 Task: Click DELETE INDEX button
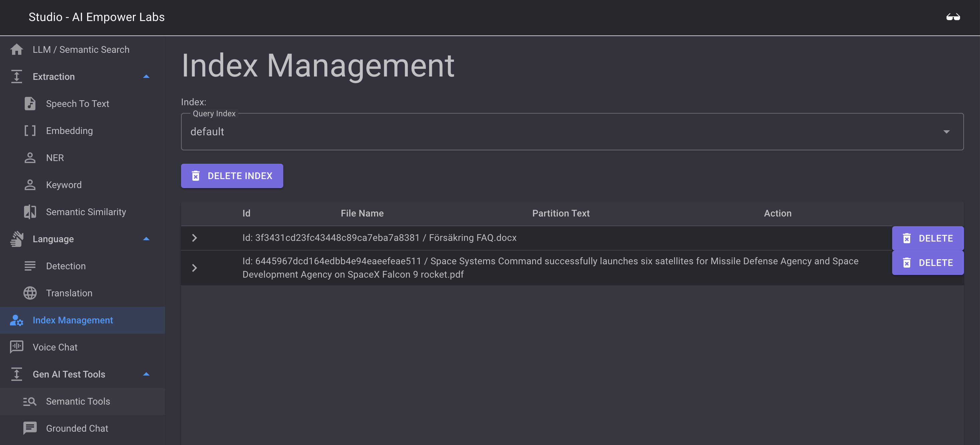click(x=232, y=176)
